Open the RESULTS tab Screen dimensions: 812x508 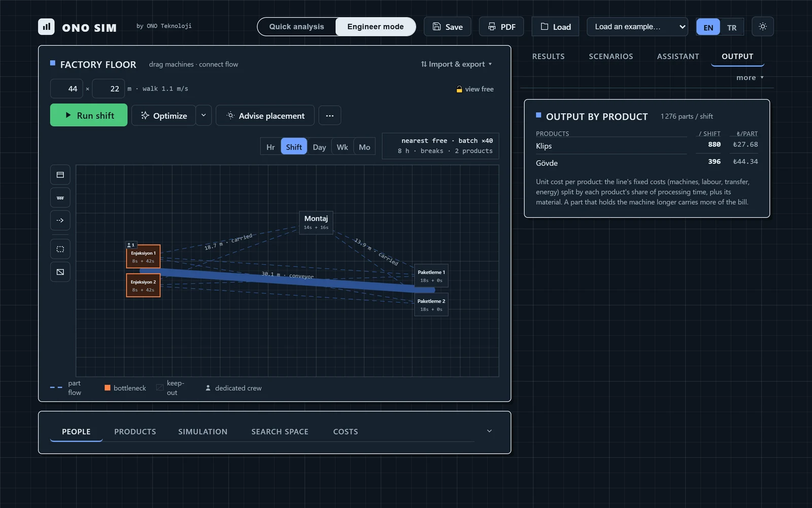click(x=548, y=56)
